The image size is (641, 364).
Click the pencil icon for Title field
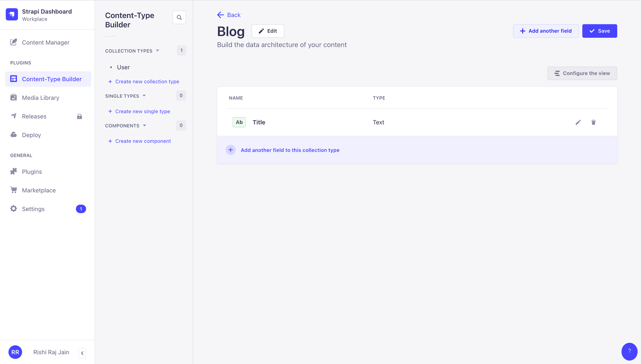[578, 122]
